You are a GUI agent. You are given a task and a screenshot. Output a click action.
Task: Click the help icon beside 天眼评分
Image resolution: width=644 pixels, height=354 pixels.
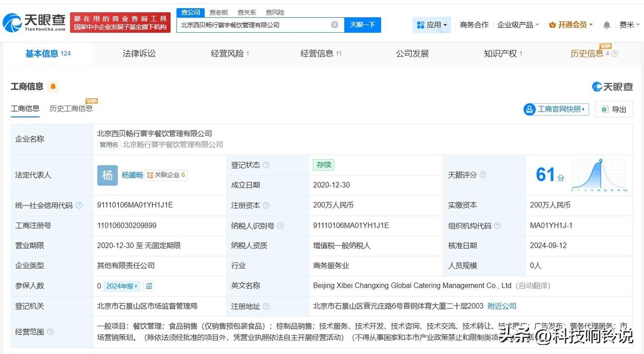click(483, 175)
